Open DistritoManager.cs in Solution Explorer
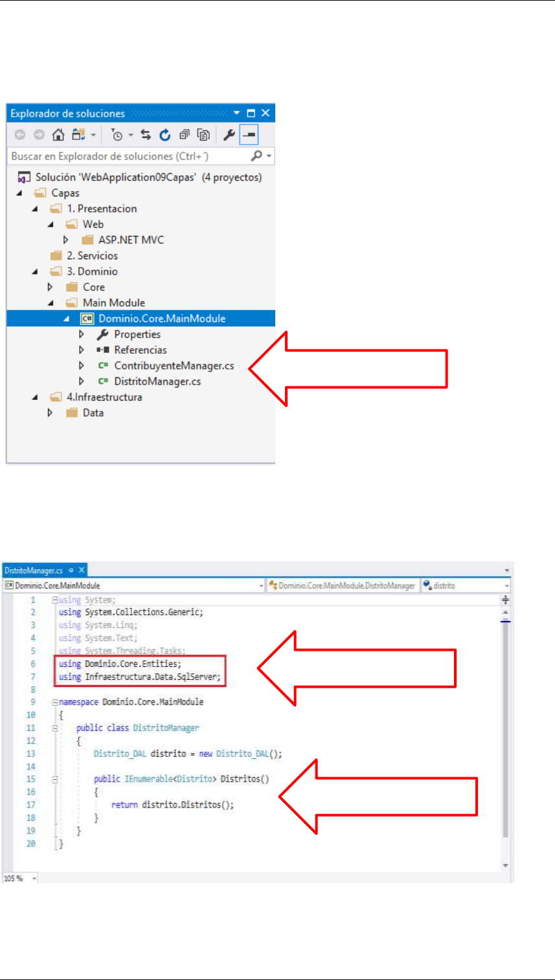This screenshot has width=555, height=980. click(x=157, y=381)
